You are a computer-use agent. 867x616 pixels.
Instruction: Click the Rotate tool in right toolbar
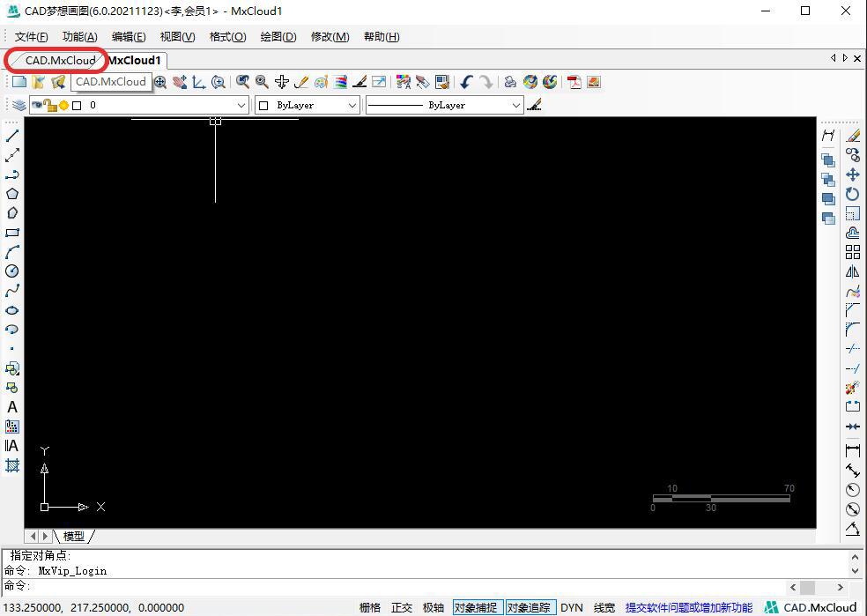852,194
